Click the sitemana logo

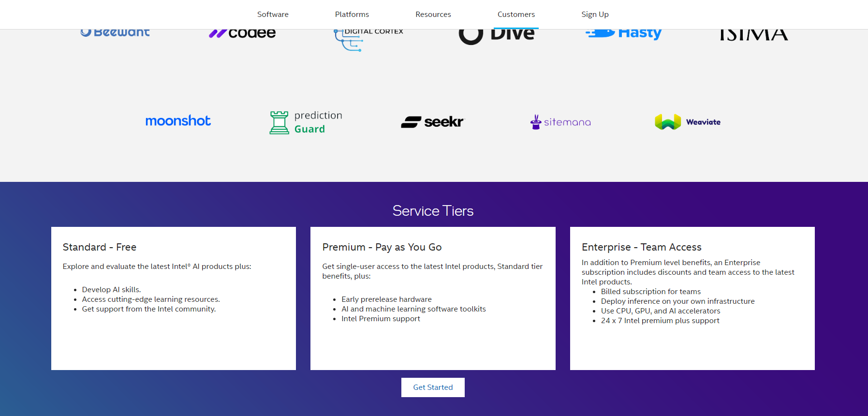point(560,122)
